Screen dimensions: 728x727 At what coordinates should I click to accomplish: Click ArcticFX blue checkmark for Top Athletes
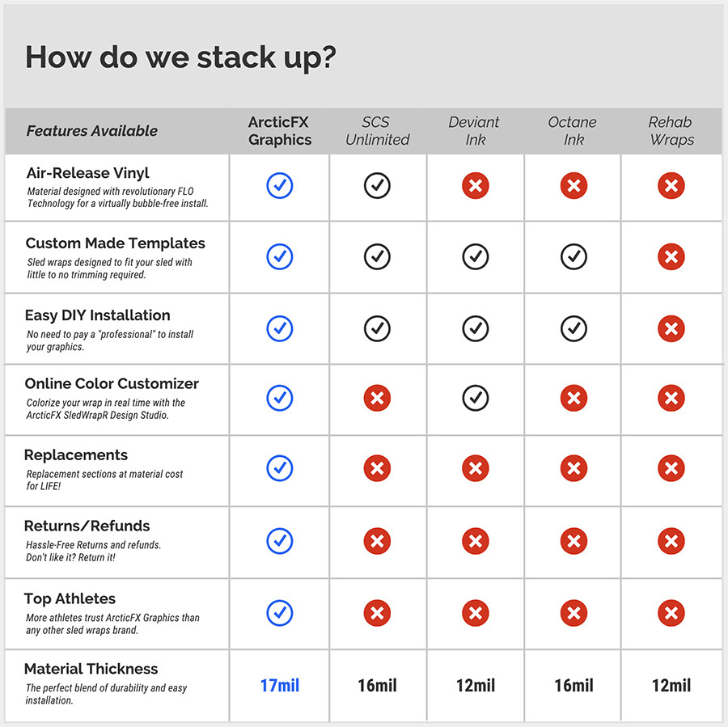tap(280, 612)
